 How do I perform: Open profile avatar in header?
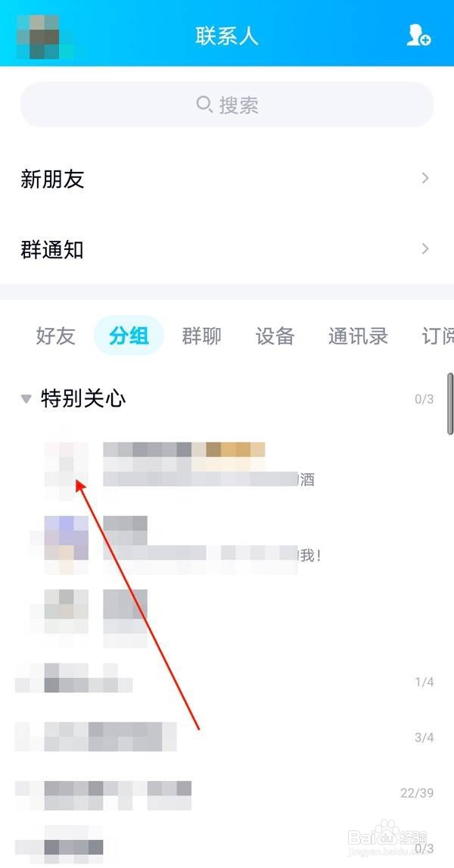[38, 36]
